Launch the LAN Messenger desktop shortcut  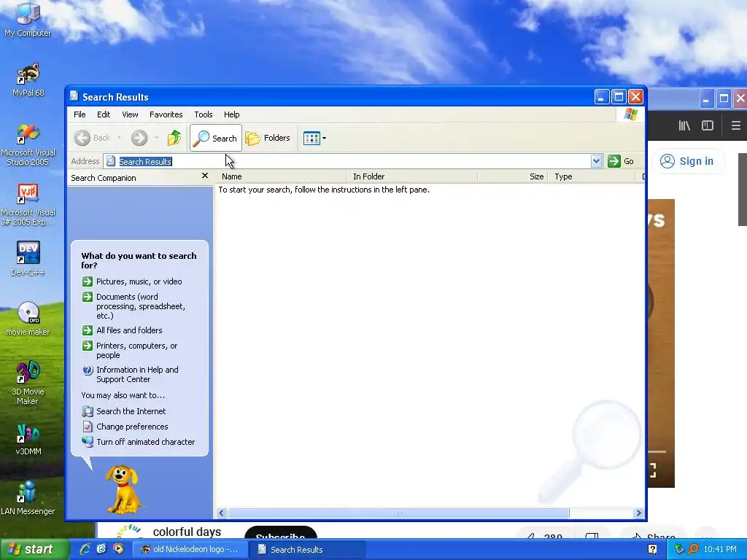tap(28, 497)
